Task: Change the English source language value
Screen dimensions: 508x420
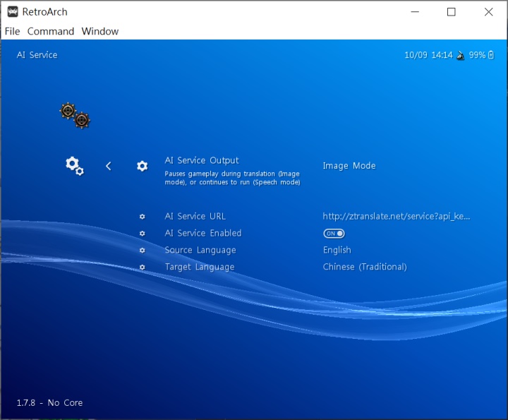Action: coord(337,250)
